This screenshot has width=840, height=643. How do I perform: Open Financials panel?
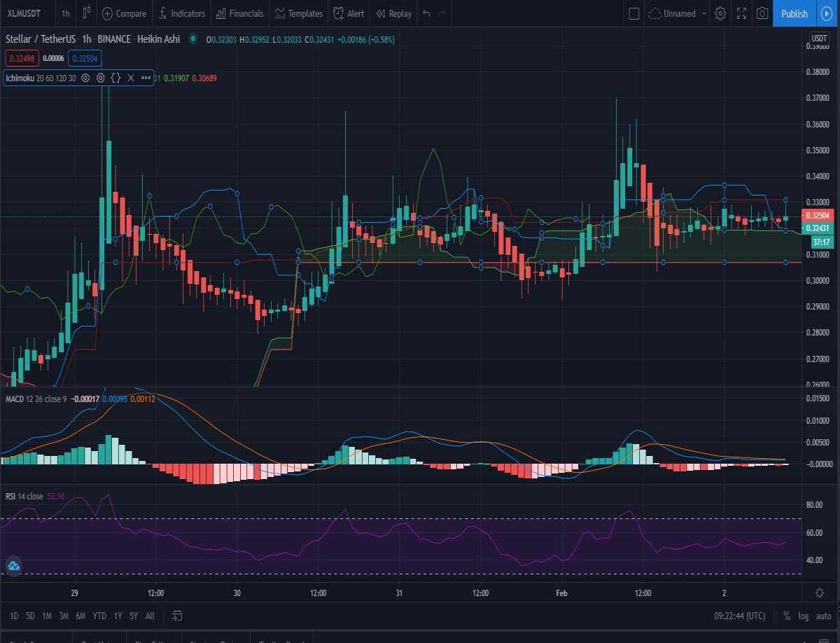coord(240,13)
